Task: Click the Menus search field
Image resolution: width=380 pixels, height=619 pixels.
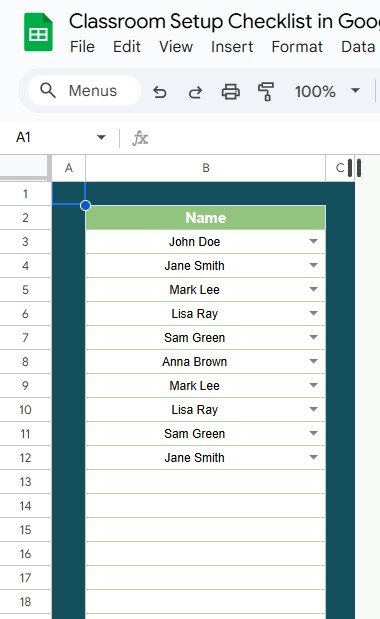Action: [84, 91]
